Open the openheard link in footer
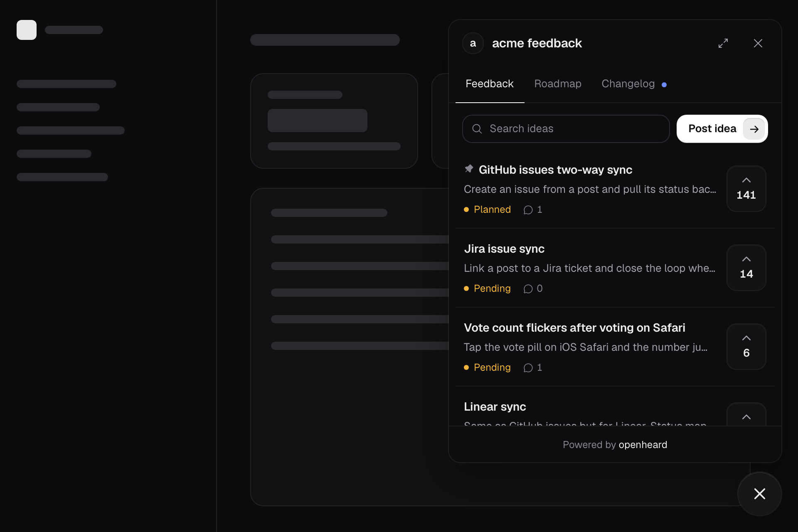 (643, 445)
